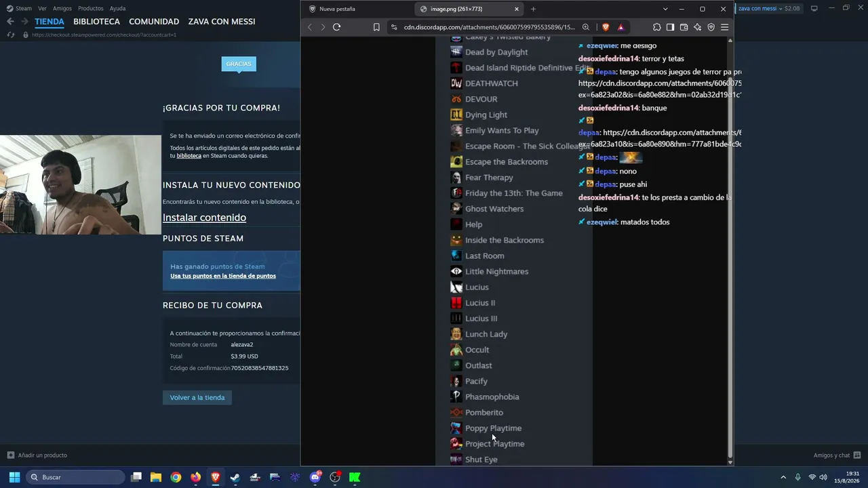This screenshot has width=868, height=488.
Task: Open Google Chrome from taskbar
Action: (x=176, y=477)
